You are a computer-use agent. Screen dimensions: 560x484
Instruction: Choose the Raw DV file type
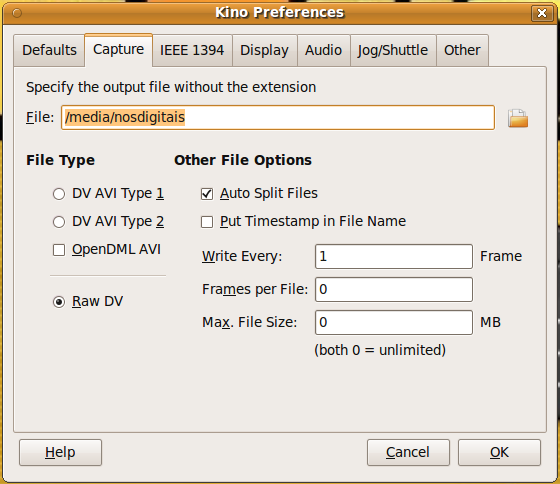coord(59,302)
